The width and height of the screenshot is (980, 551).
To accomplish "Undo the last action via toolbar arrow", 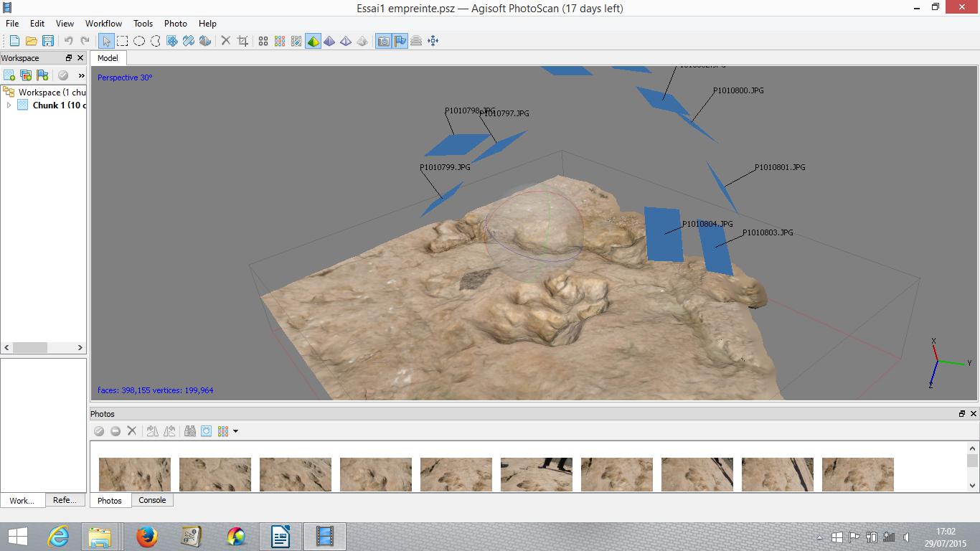I will 68,41.
